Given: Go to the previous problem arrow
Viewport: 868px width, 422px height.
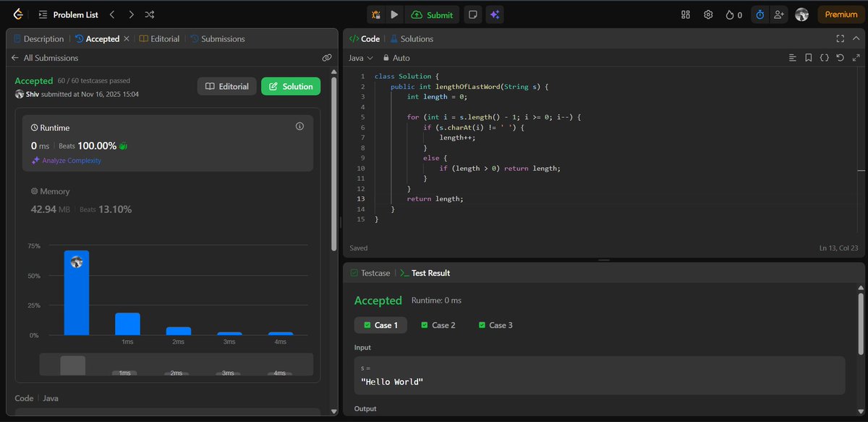Looking at the screenshot, I should coord(112,14).
